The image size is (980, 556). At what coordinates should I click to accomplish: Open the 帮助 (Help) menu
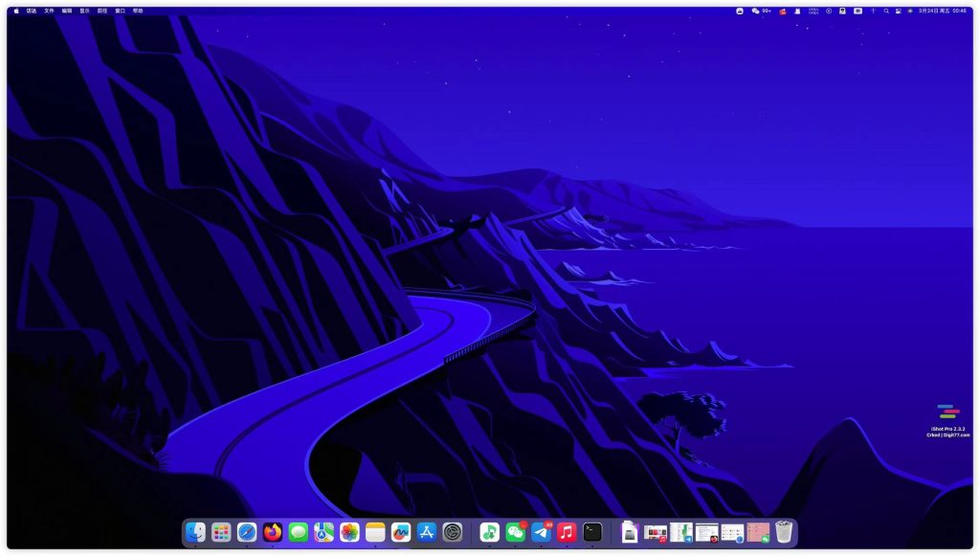click(x=138, y=11)
